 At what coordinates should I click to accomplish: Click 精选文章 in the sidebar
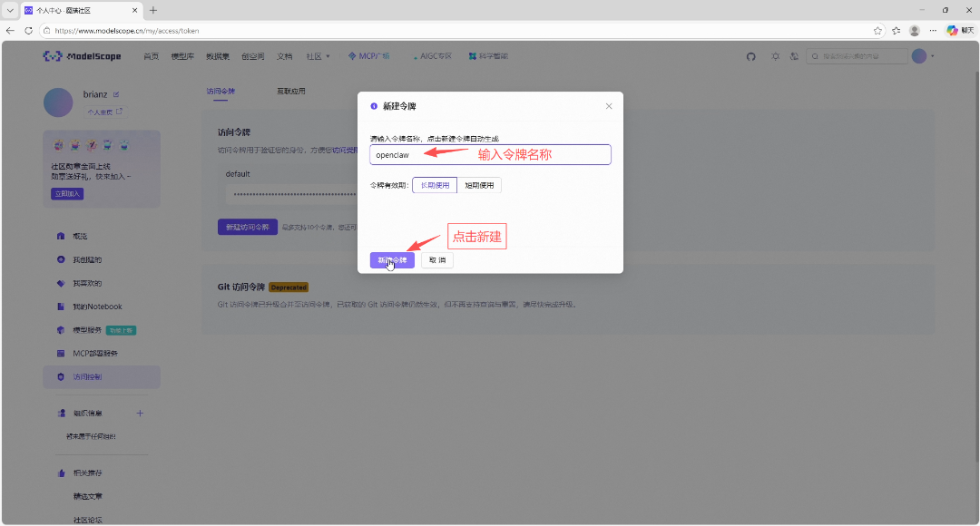[x=87, y=496]
